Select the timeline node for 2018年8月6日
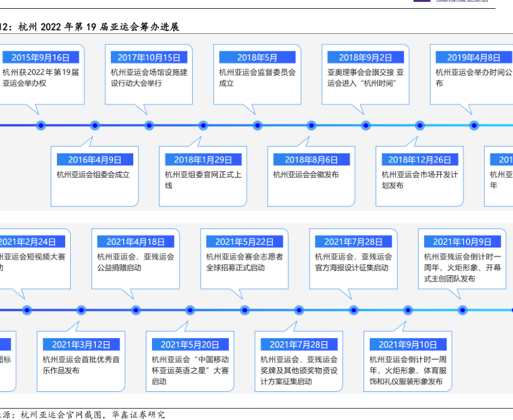Viewport: 513px width, 420px height. [311, 125]
